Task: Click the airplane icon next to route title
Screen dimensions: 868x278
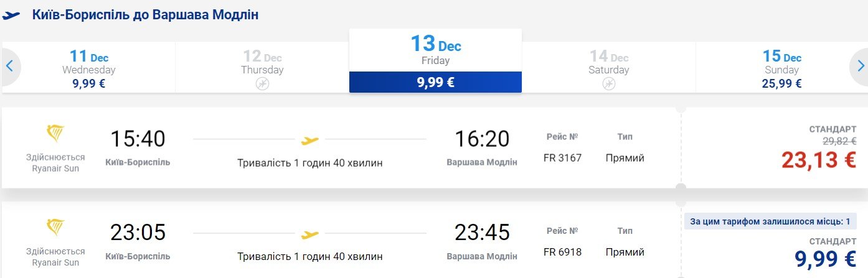Action: [11, 16]
